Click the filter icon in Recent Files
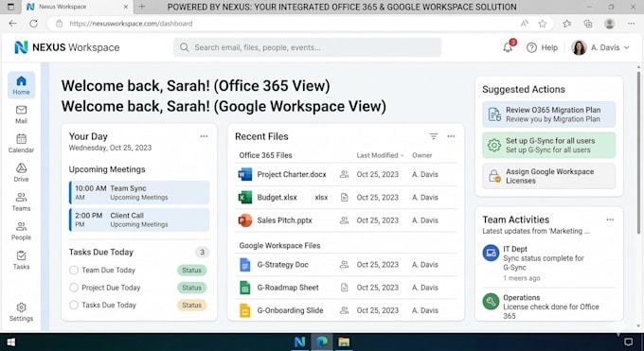The height and width of the screenshot is (351, 644). point(434,136)
